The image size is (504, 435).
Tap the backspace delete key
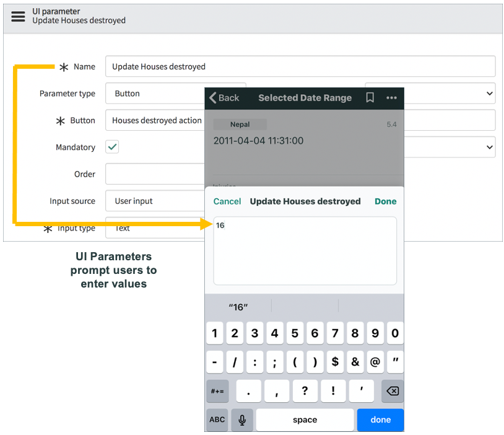393,391
